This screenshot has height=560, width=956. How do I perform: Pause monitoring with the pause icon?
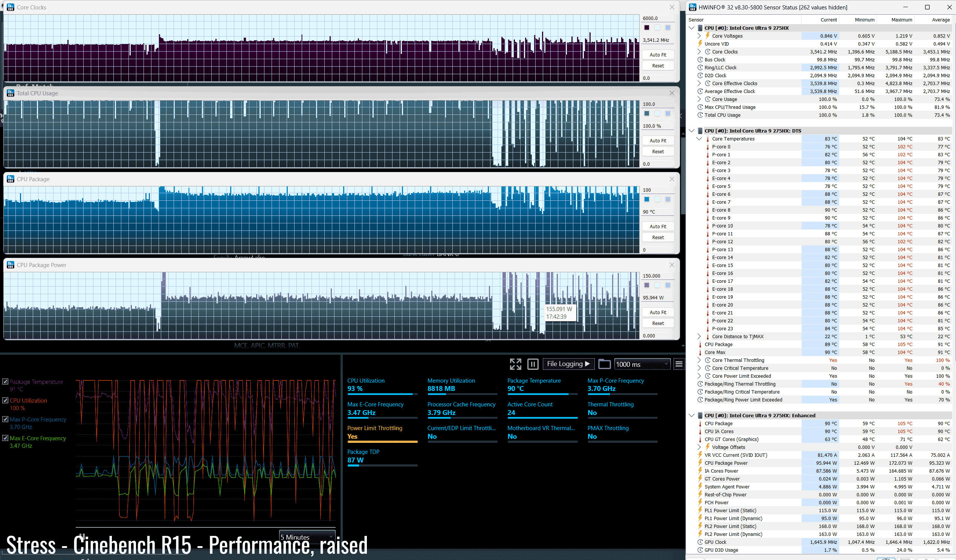point(533,364)
